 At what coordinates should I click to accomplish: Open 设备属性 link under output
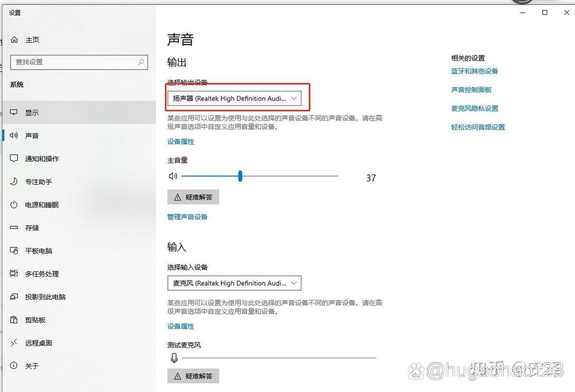tap(181, 142)
